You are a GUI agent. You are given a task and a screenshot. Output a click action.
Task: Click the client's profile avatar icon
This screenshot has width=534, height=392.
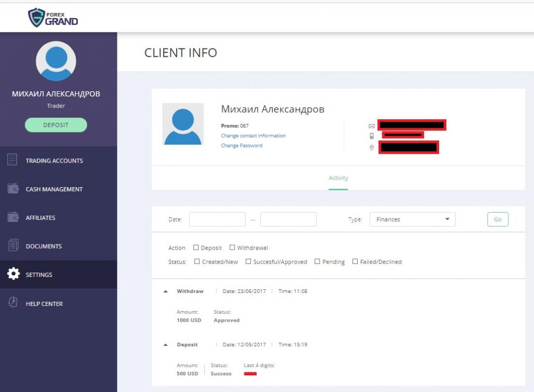point(184,124)
